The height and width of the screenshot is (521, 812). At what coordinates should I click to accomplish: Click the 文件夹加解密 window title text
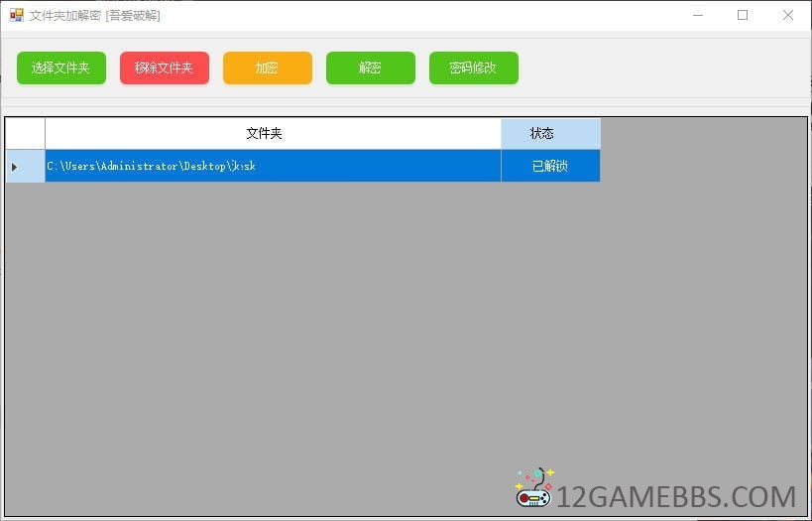[x=95, y=15]
